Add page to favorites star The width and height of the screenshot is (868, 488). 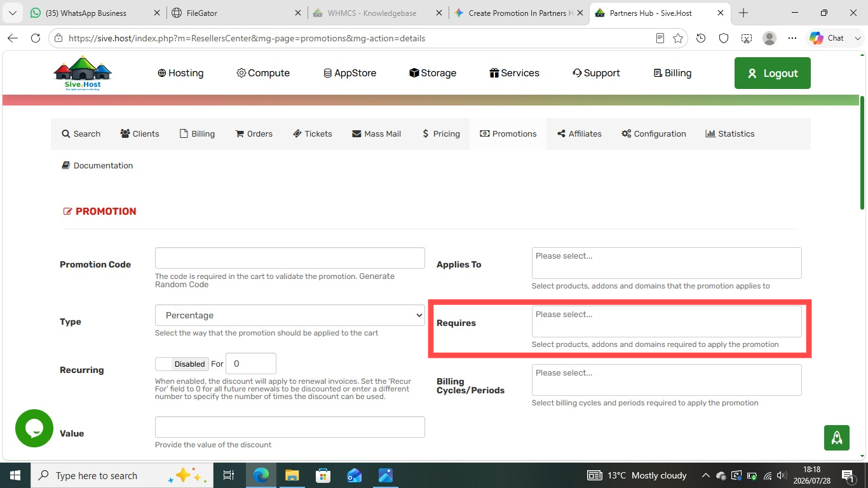point(678,38)
